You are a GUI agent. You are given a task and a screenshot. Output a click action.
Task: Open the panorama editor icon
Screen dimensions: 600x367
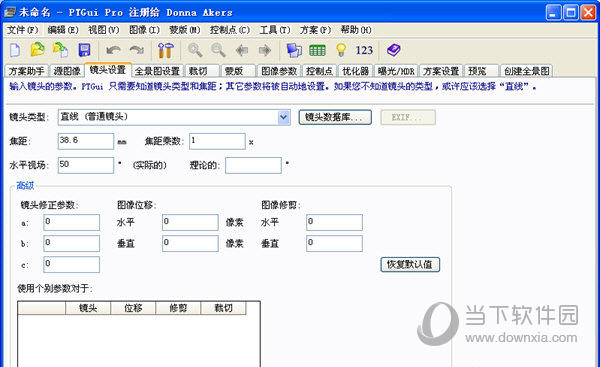pos(294,50)
